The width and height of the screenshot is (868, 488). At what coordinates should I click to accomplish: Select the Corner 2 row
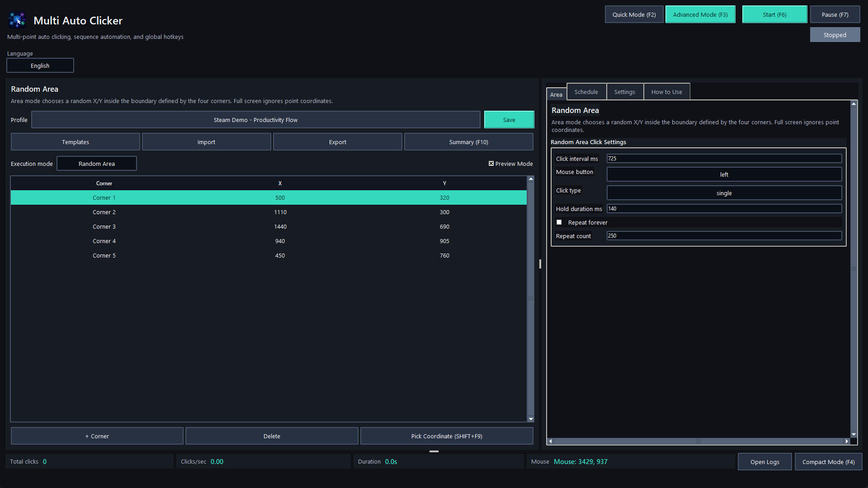(269, 212)
